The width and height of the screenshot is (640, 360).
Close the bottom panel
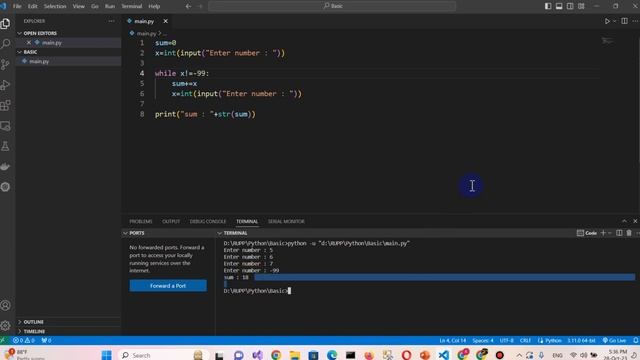[x=635, y=221]
